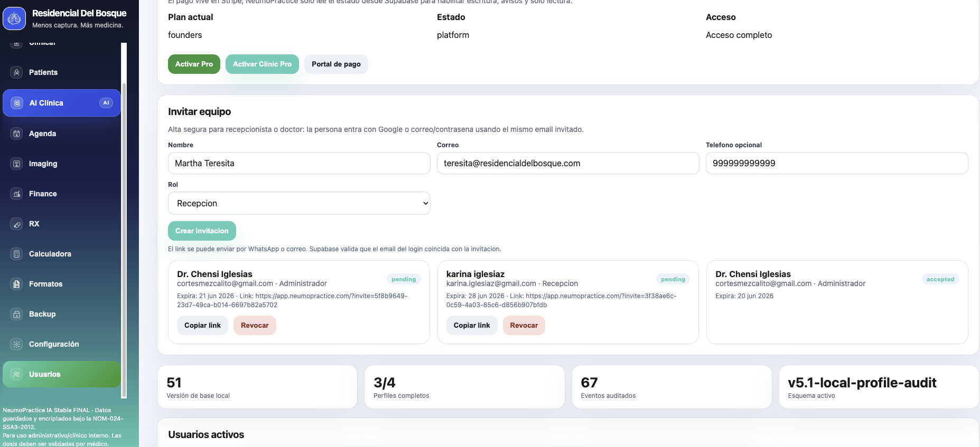Open the Imaging menu item
Screen dimensions: 980x447
[x=62, y=164]
